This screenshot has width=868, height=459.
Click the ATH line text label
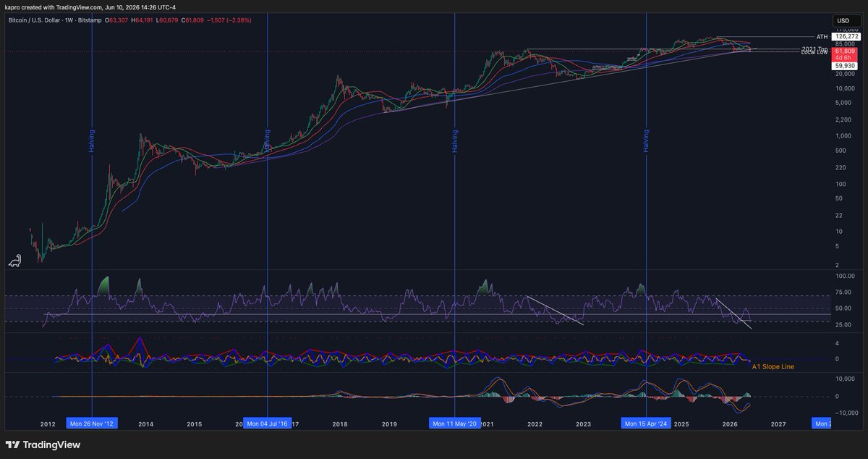(822, 36)
